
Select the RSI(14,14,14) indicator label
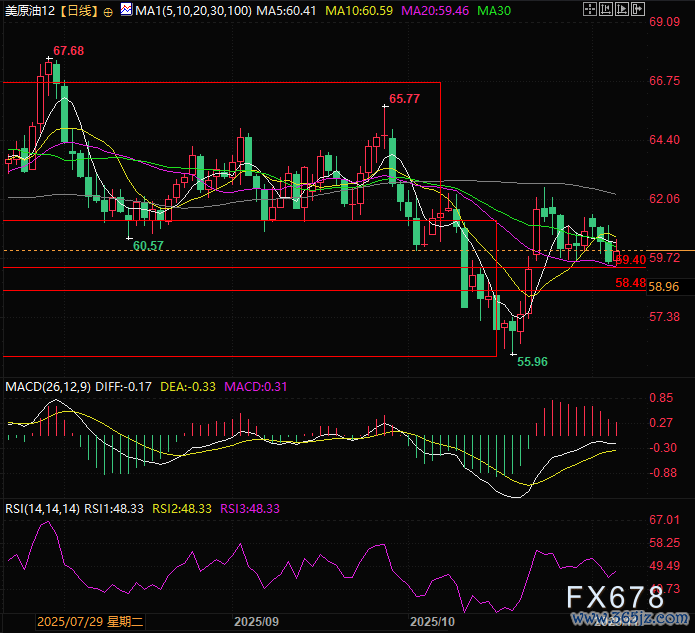tap(41, 508)
